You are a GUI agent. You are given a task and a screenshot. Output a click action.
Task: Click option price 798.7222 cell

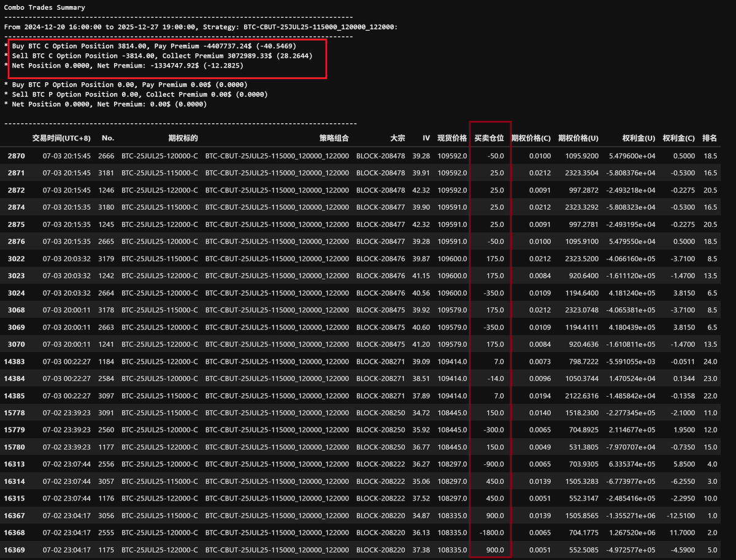585,362
